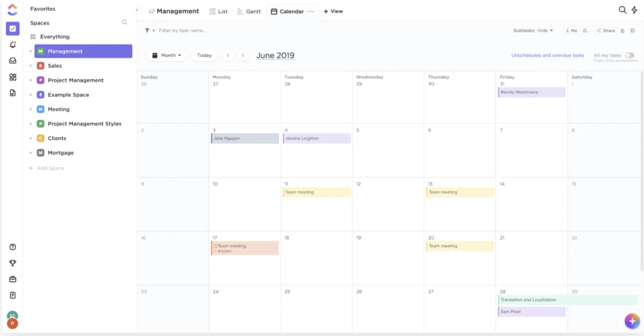Open the calendar settings gear icon
The height and width of the screenshot is (336, 644).
click(x=633, y=31)
